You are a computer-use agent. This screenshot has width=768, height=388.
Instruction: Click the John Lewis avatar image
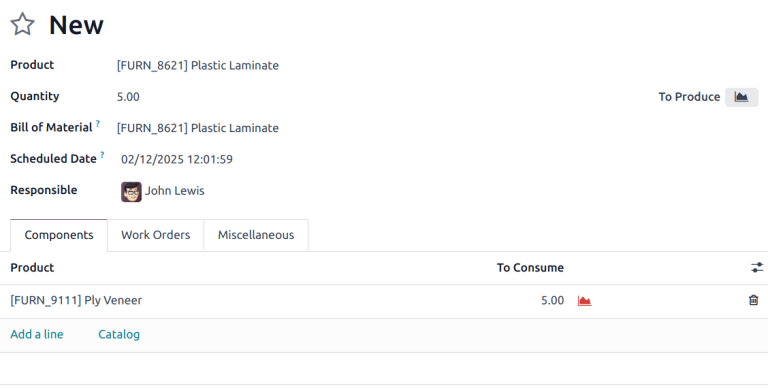131,191
